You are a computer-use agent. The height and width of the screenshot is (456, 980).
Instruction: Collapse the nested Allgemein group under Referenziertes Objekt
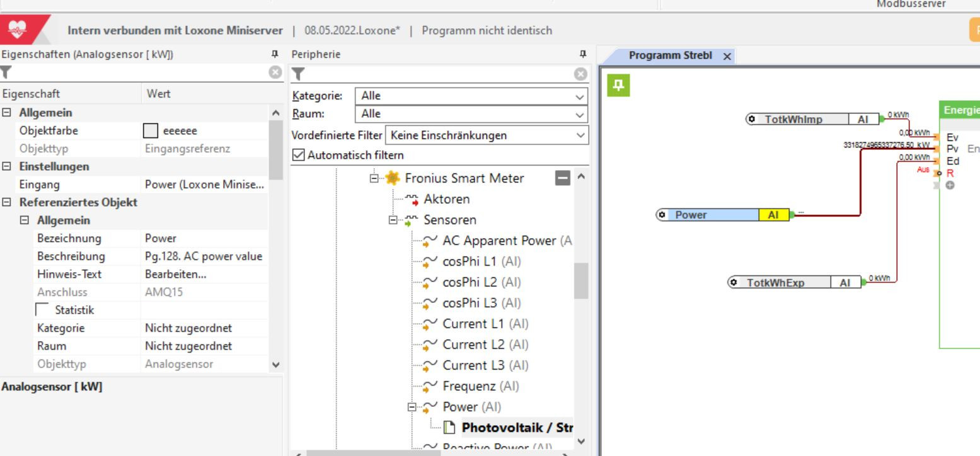click(25, 220)
